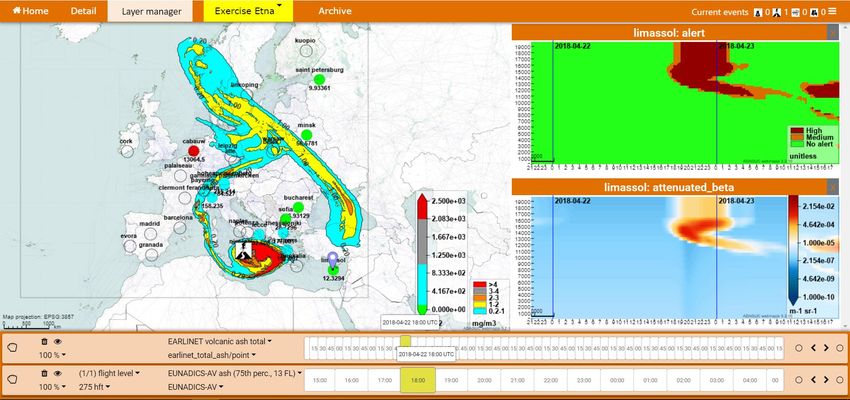Select 18:00 slot in EUNADICS-AV timeline
This screenshot has width=850, height=400.
point(417,380)
